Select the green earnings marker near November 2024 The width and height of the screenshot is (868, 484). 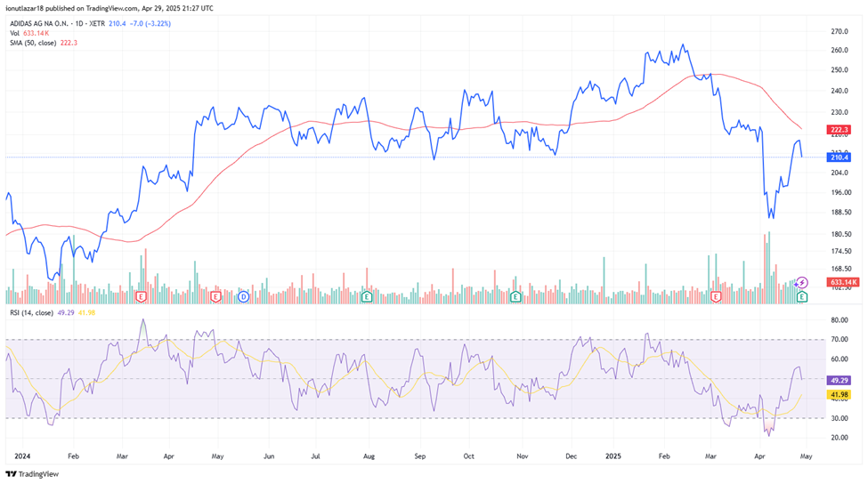pos(515,294)
